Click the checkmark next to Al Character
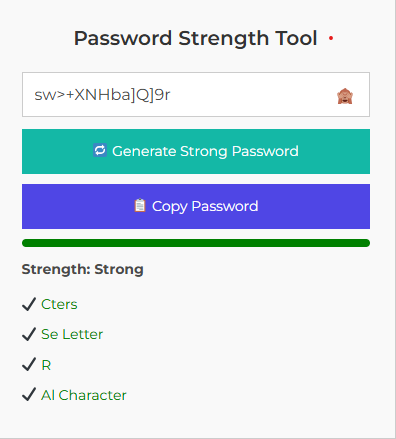 [x=29, y=394]
